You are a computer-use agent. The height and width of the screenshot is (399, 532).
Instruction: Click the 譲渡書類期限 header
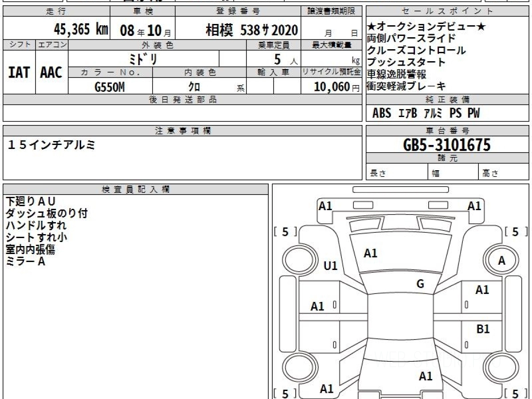[x=332, y=11]
